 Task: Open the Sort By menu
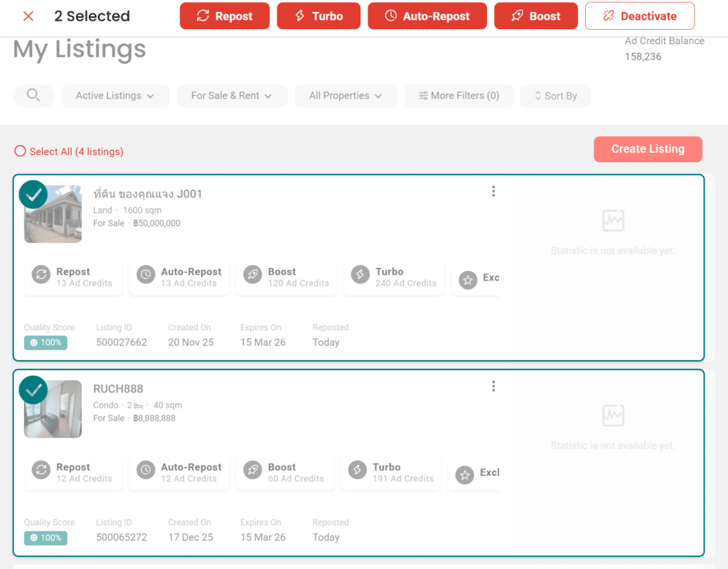(x=555, y=96)
